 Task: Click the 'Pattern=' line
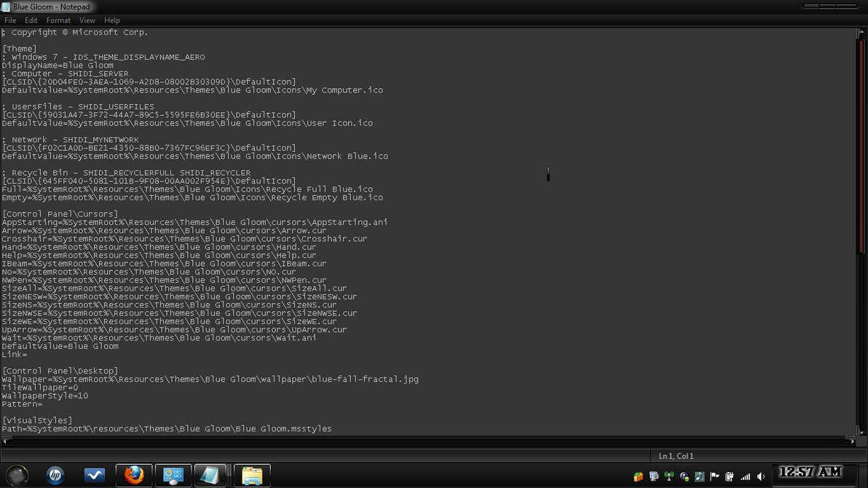point(22,404)
